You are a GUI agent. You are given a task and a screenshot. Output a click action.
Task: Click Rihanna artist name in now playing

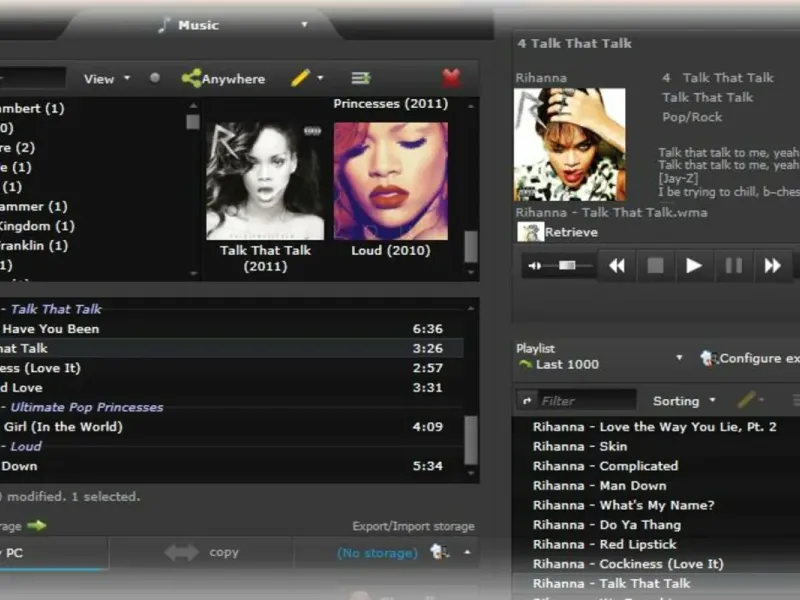541,78
